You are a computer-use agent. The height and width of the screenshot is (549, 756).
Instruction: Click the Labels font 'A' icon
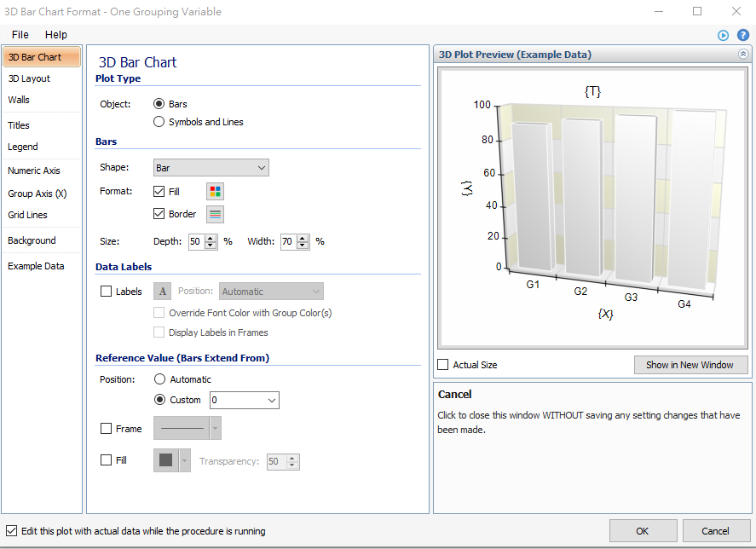tap(163, 292)
